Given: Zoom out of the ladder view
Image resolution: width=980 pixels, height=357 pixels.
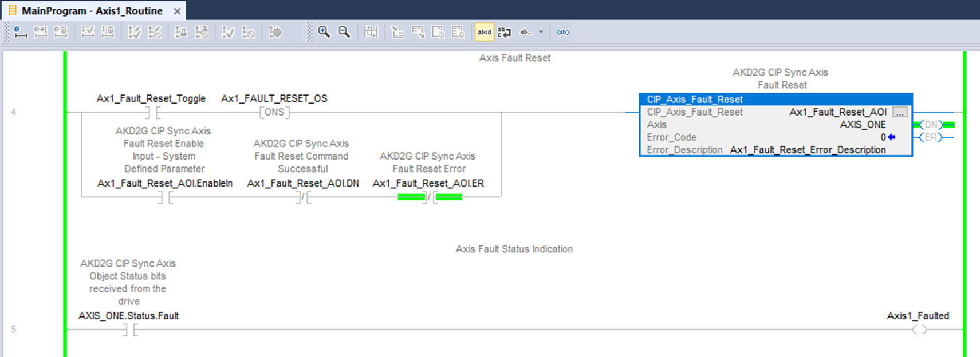Looking at the screenshot, I should click(x=344, y=32).
